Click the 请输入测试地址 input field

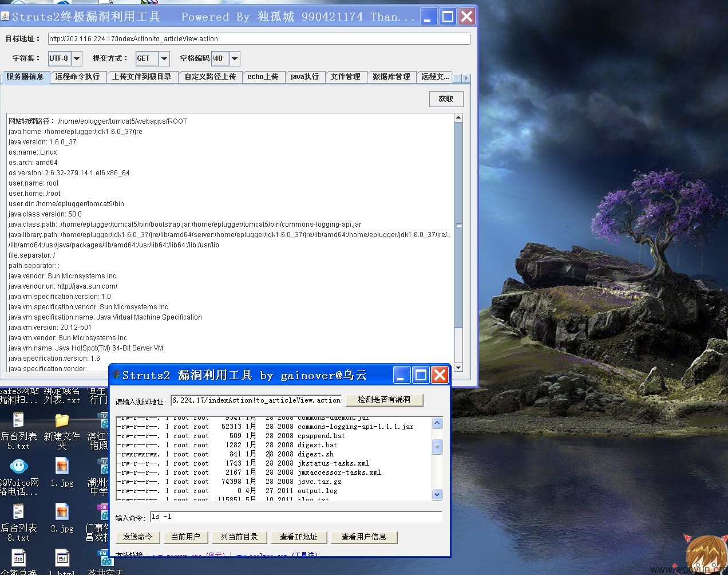tap(256, 400)
